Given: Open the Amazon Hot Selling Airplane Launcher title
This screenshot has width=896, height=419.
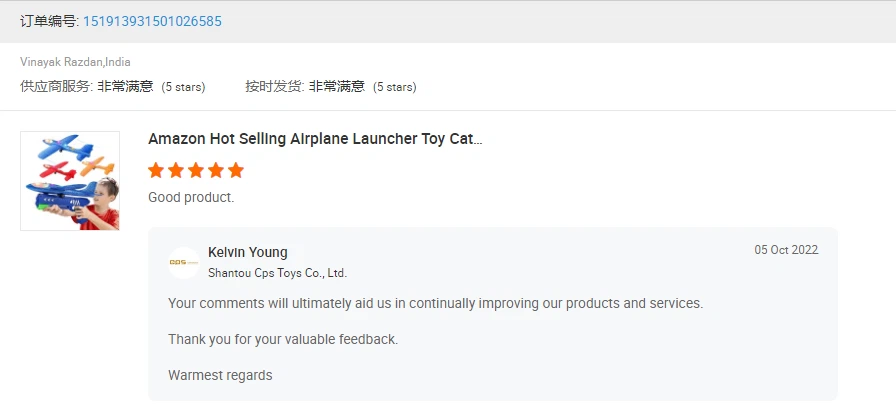Looking at the screenshot, I should pos(315,139).
